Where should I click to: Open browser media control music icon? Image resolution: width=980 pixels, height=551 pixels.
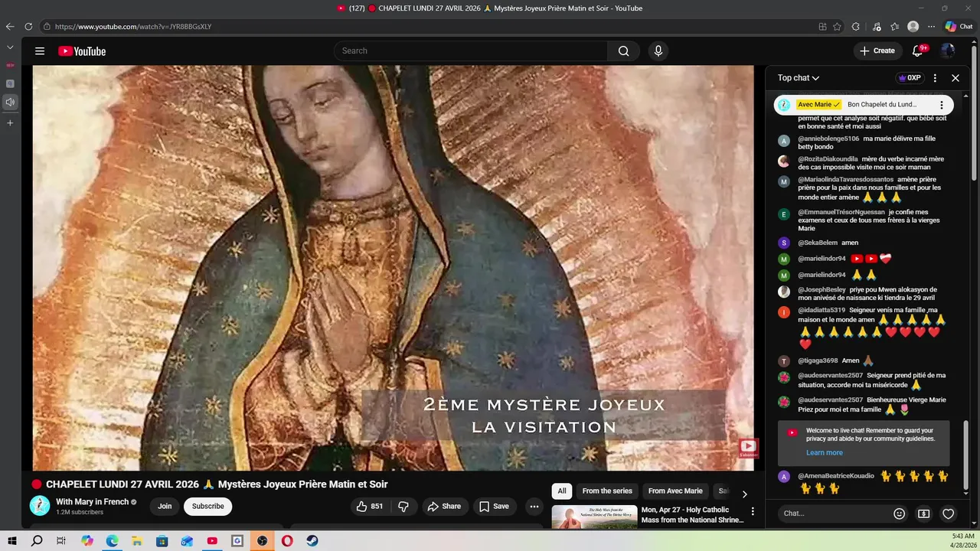(x=877, y=26)
